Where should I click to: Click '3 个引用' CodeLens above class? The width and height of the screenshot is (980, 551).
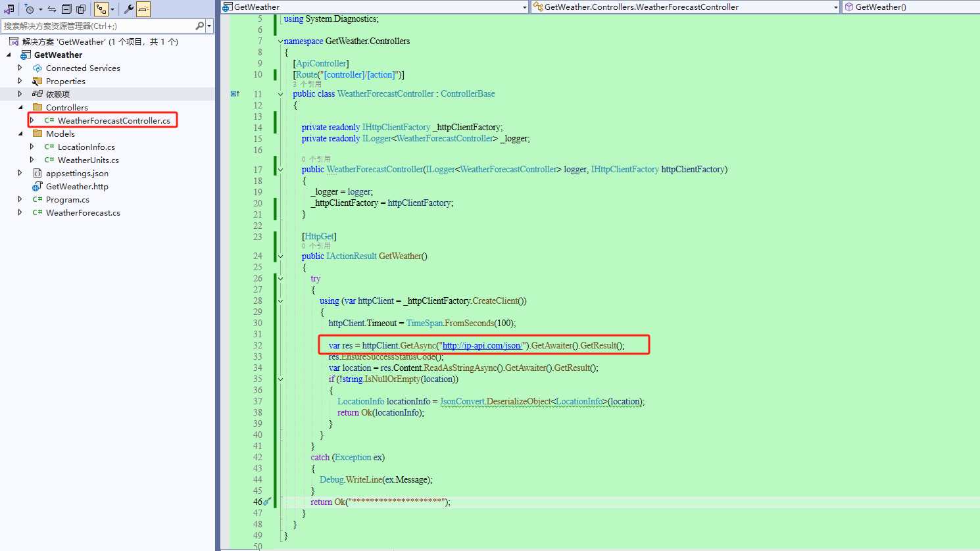click(307, 84)
